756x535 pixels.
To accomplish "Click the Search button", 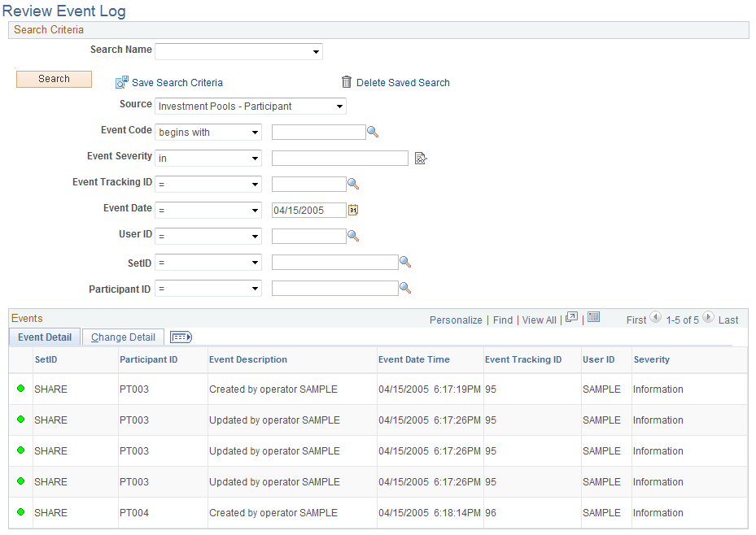I will (x=54, y=79).
